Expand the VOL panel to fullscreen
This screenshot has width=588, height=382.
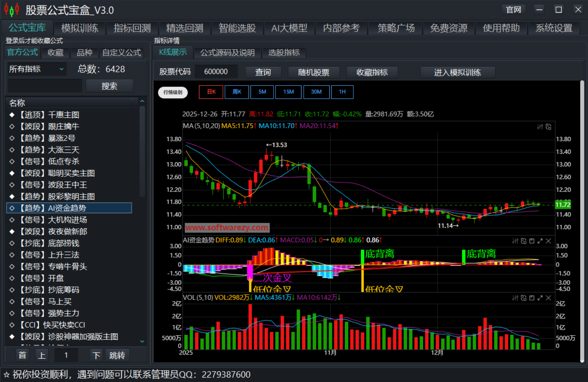coord(540,298)
